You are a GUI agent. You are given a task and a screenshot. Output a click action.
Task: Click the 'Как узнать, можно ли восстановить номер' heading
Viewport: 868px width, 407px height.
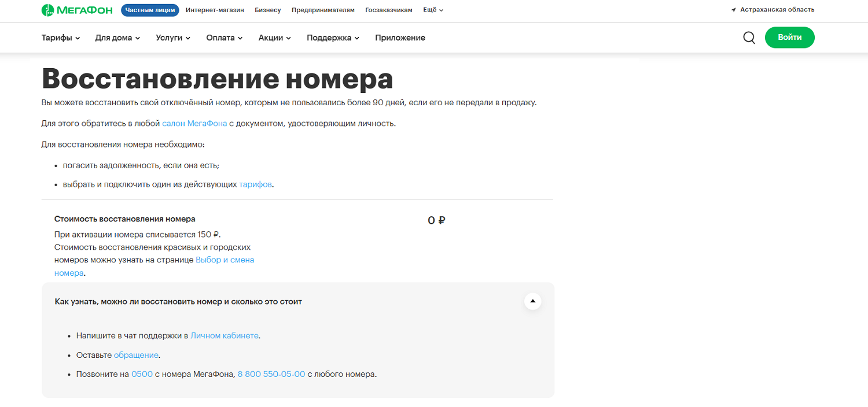point(178,302)
